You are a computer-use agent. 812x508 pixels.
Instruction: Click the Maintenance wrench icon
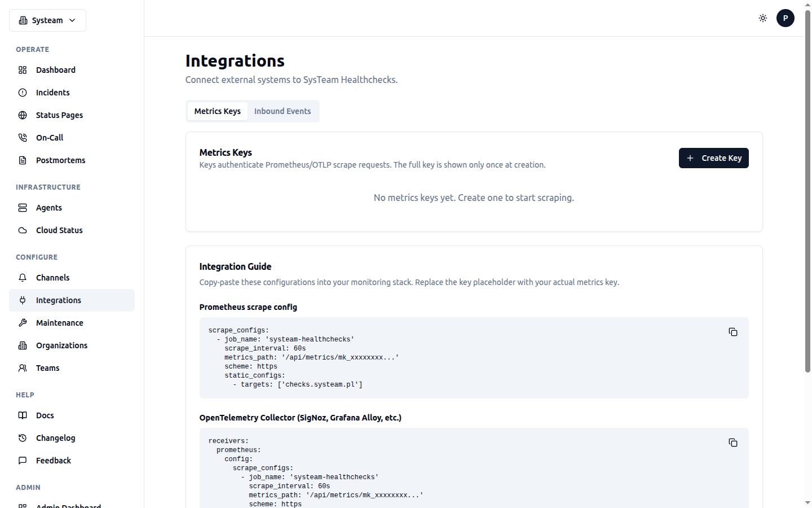point(23,323)
